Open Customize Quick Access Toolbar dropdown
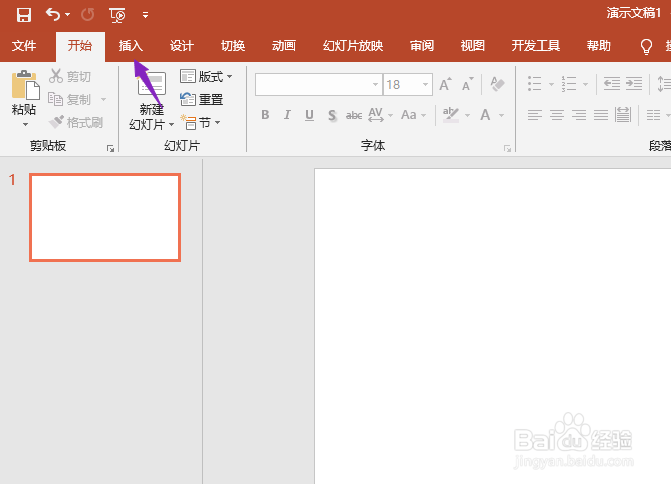 click(145, 15)
